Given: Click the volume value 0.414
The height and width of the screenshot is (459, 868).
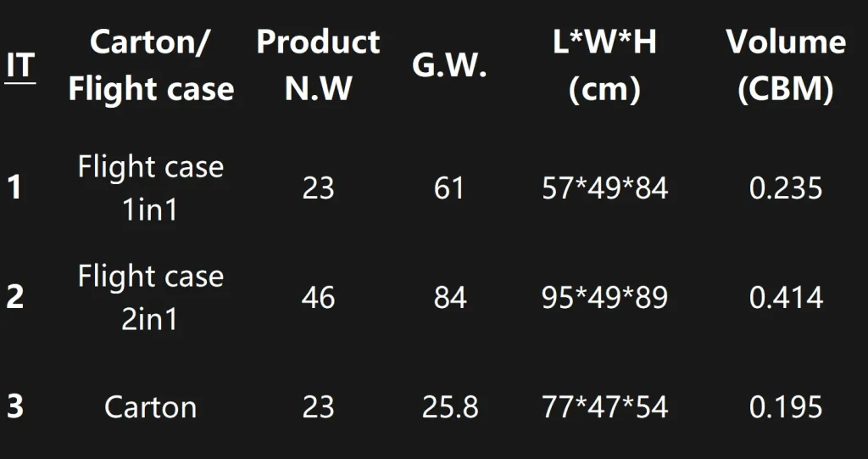Looking at the screenshot, I should [786, 298].
